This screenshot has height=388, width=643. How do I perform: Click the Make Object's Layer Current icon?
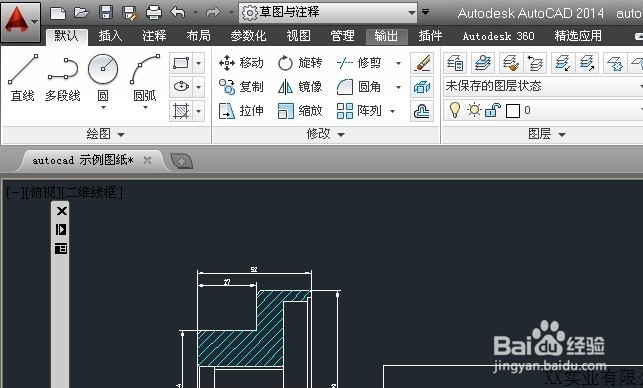pyautogui.click(x=483, y=63)
